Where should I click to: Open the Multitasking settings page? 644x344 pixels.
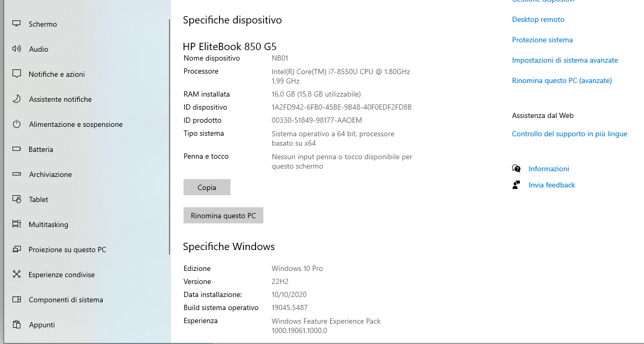[x=48, y=224]
